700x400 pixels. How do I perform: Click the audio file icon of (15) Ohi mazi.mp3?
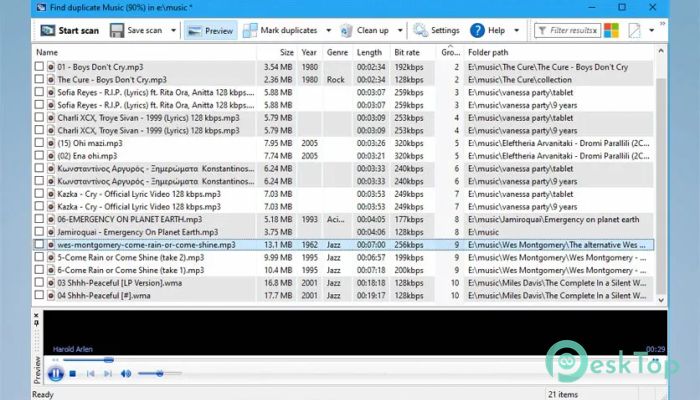51,143
